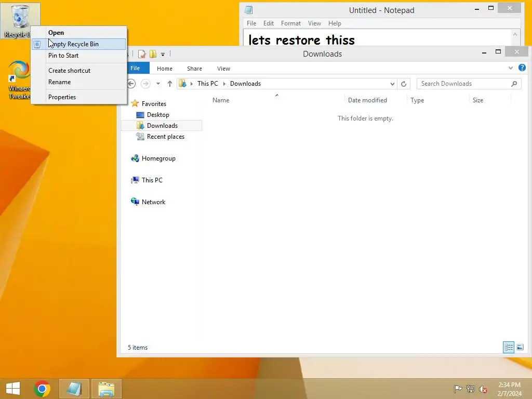
Task: Open Notepad's Edit menu
Action: tap(269, 23)
